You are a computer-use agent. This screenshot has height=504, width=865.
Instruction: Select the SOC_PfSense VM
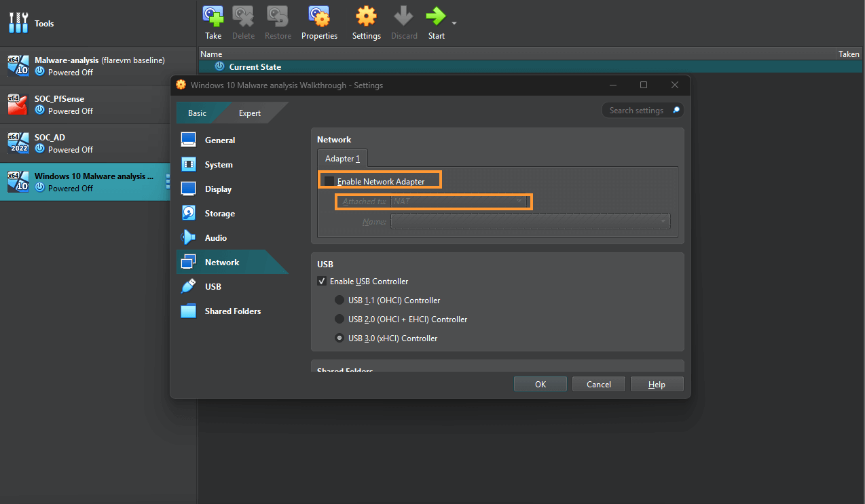click(98, 104)
